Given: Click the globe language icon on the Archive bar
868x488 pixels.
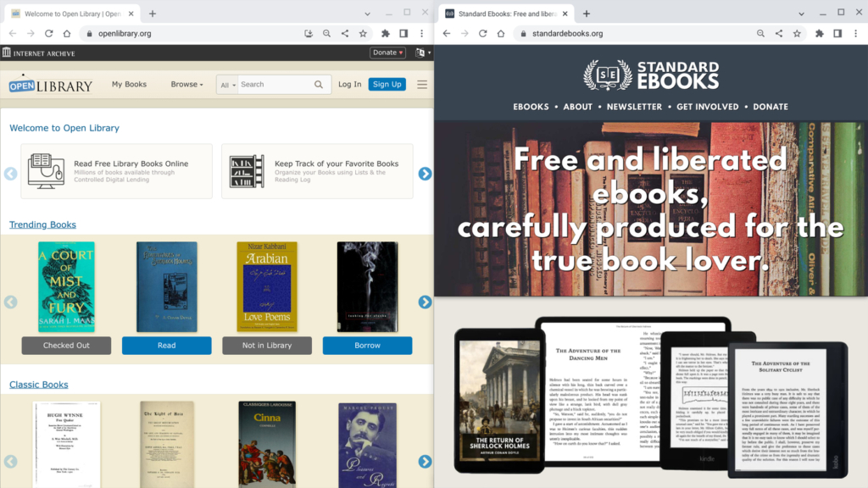Looking at the screenshot, I should (x=419, y=52).
